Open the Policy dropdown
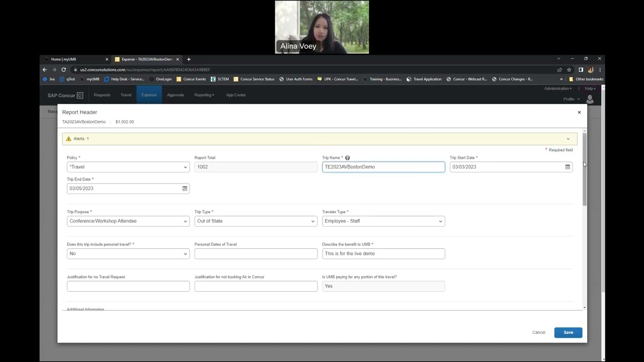Image resolution: width=644 pixels, height=362 pixels. [x=128, y=167]
